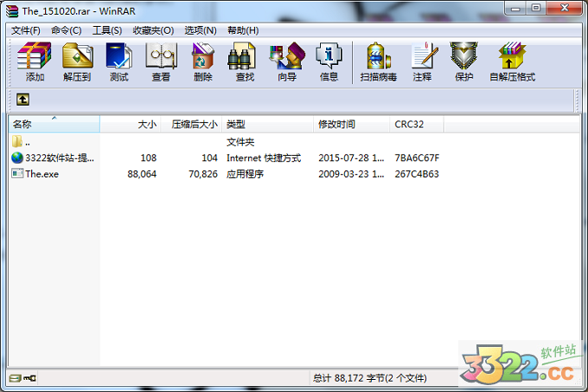
Task: Close the WinRAR window
Action: tap(565, 9)
